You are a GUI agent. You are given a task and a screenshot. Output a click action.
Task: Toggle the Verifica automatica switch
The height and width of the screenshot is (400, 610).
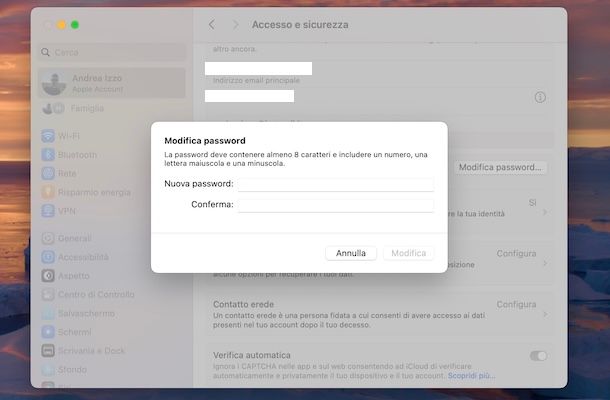(538, 356)
